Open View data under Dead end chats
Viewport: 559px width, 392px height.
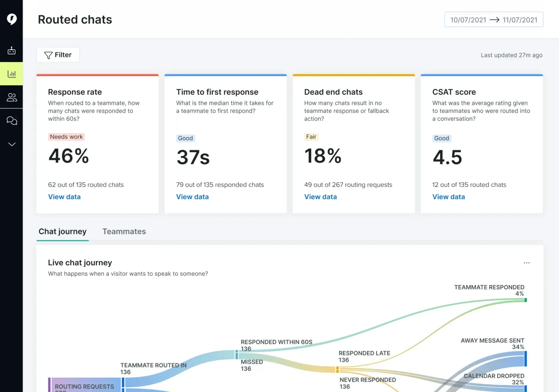321,197
